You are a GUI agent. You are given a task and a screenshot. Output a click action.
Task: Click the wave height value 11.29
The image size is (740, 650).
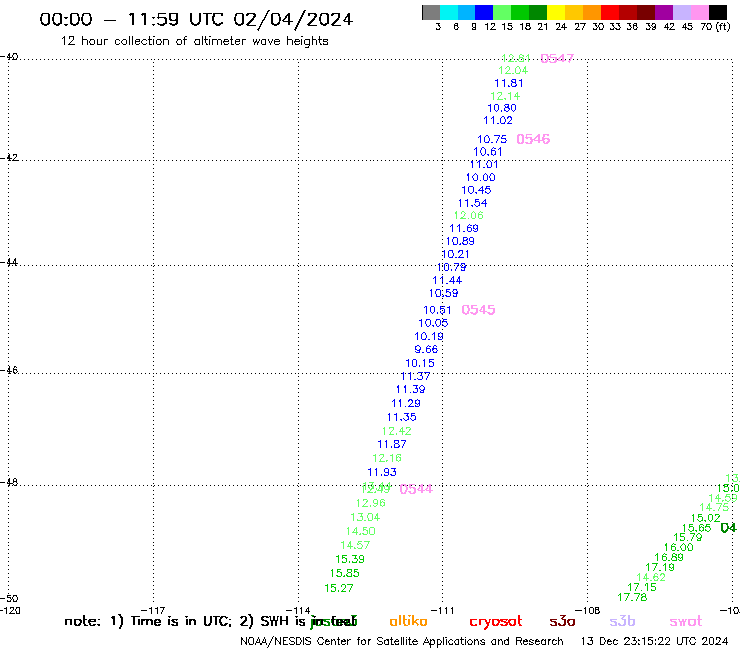406,404
